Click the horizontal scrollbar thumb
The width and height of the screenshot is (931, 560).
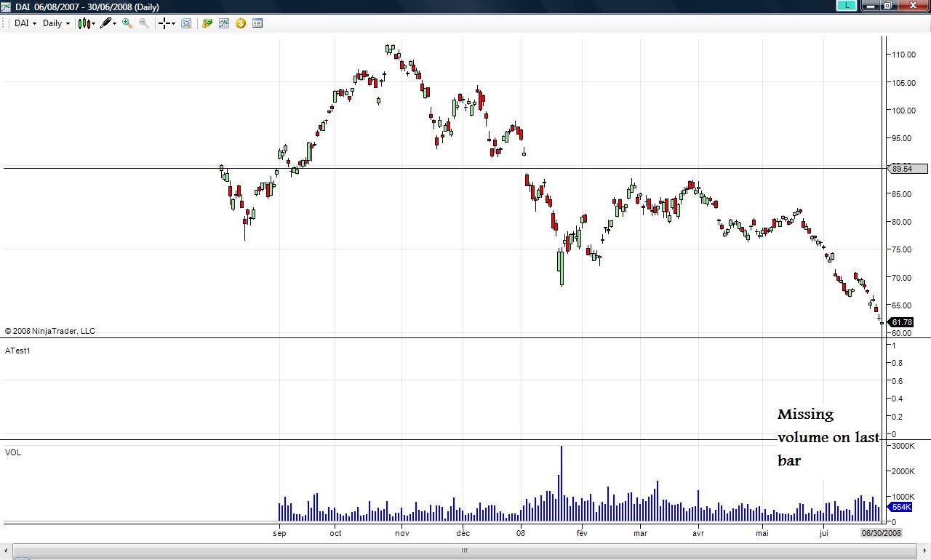(464, 551)
